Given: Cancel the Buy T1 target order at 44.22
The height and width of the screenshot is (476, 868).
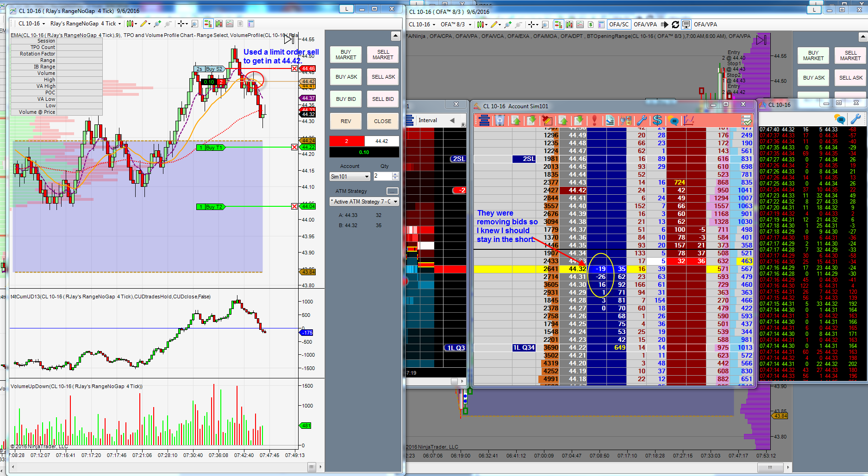Looking at the screenshot, I should point(294,147).
